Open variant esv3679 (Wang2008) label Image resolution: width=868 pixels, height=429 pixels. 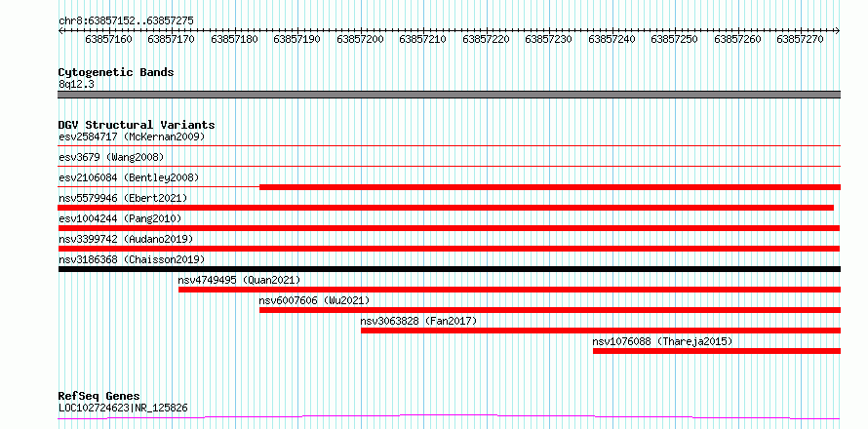111,157
